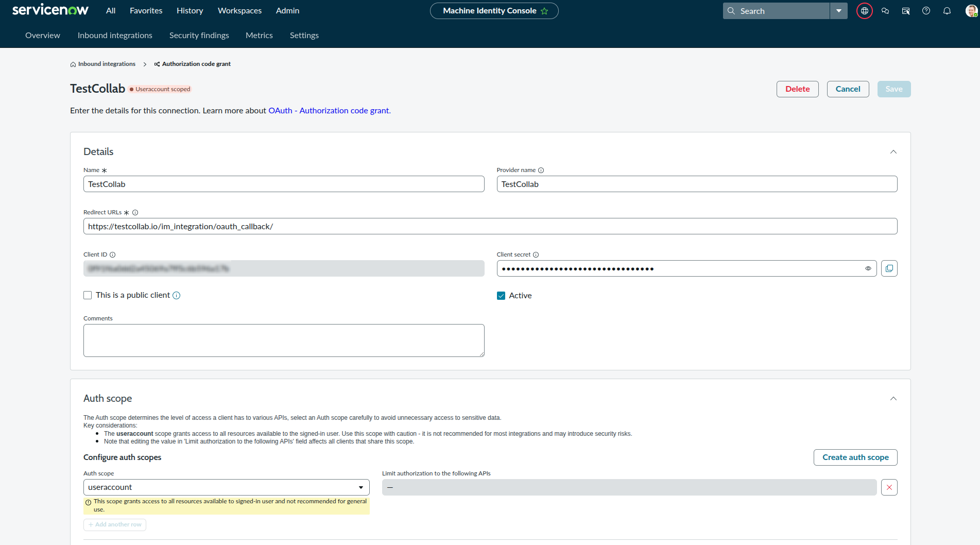Click Authorization code grant breadcrumb
The image size is (980, 545).
pyautogui.click(x=196, y=64)
